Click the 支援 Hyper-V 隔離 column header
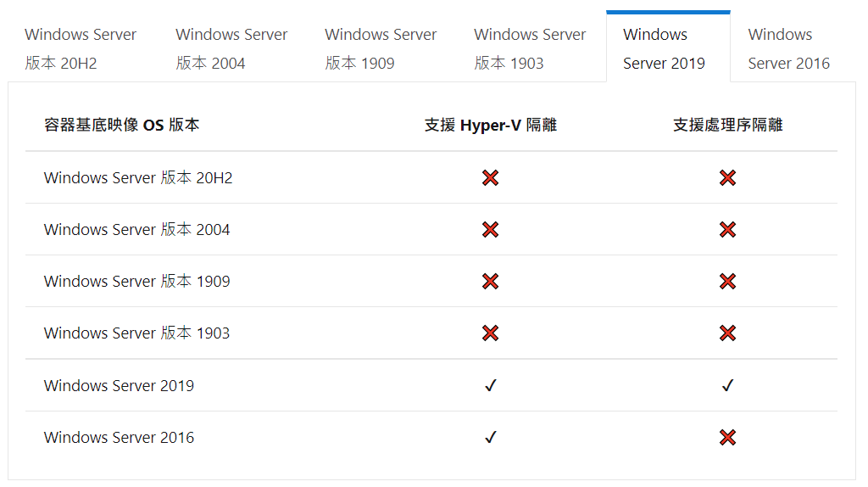868x487 pixels. [491, 126]
